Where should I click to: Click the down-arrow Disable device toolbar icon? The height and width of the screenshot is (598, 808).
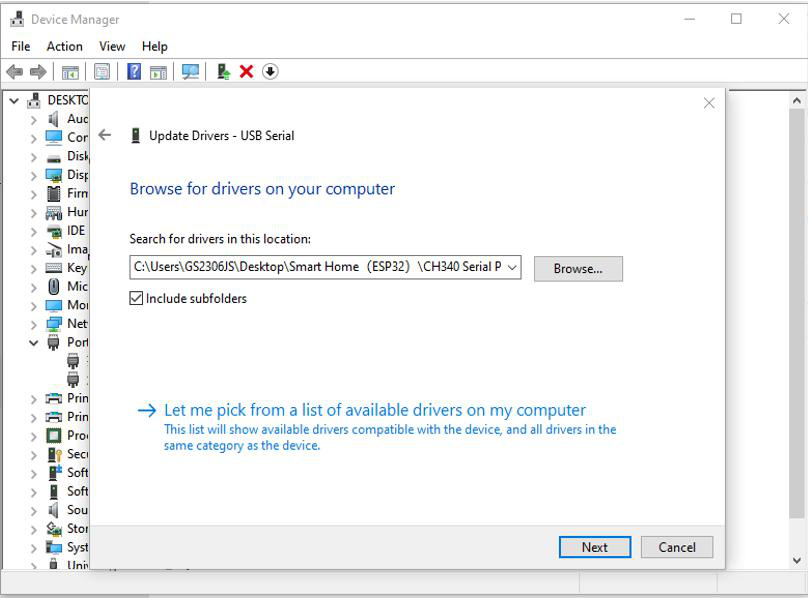(270, 72)
